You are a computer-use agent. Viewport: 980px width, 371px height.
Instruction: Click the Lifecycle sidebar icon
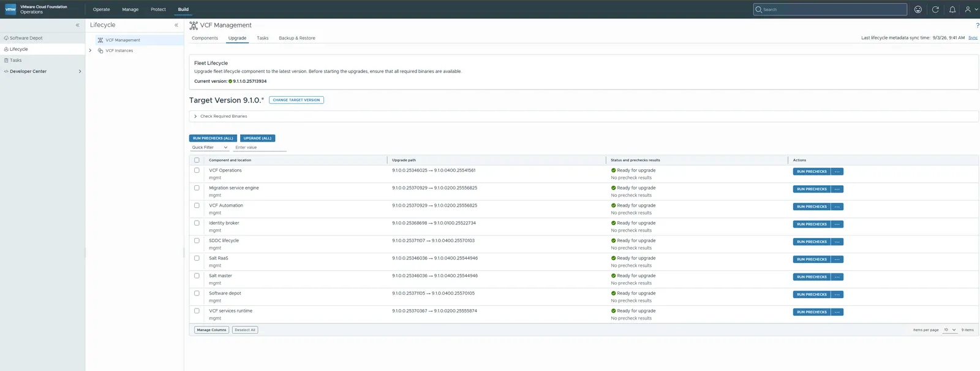tap(6, 49)
